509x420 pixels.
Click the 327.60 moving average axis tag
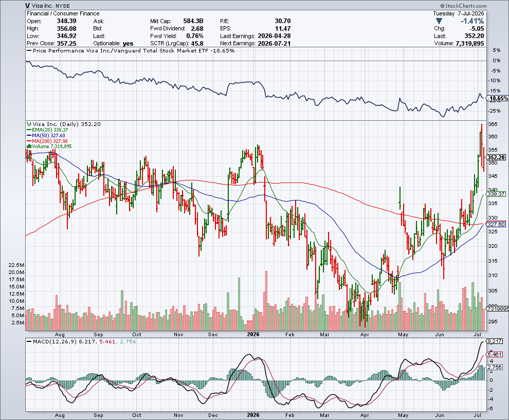click(x=496, y=224)
